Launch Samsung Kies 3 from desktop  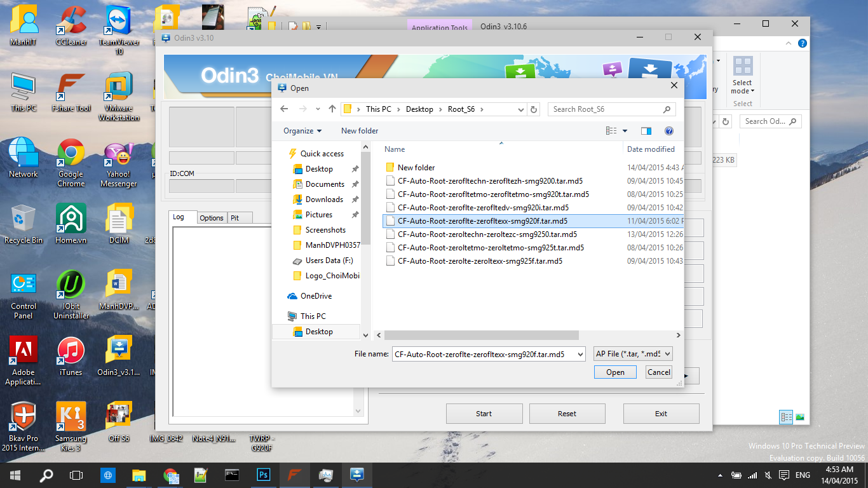[71, 427]
